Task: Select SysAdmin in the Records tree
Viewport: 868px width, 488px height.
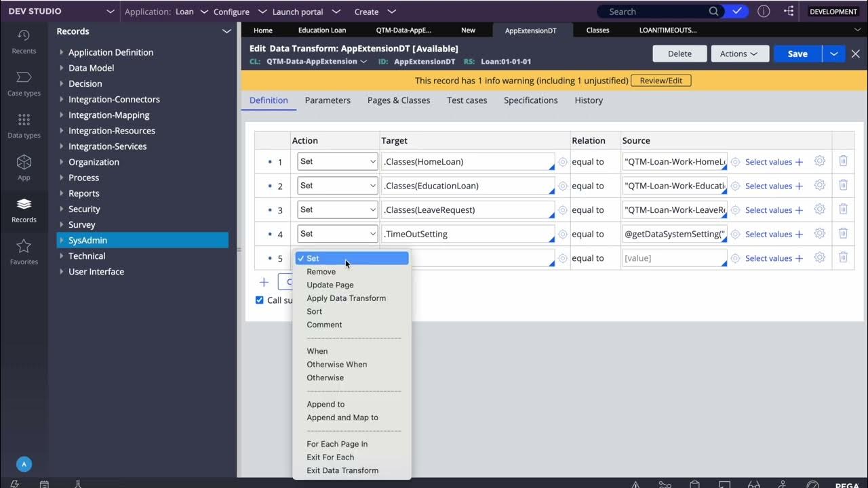Action: (x=142, y=240)
